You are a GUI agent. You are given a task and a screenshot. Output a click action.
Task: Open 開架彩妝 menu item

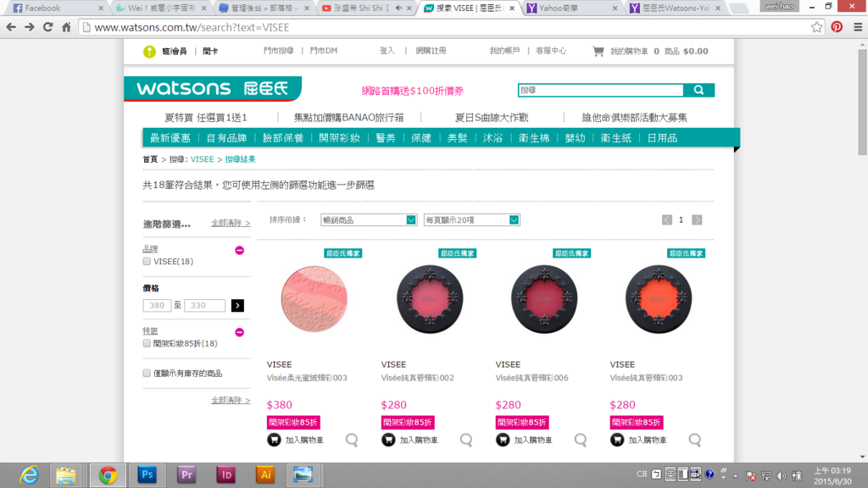tap(339, 138)
